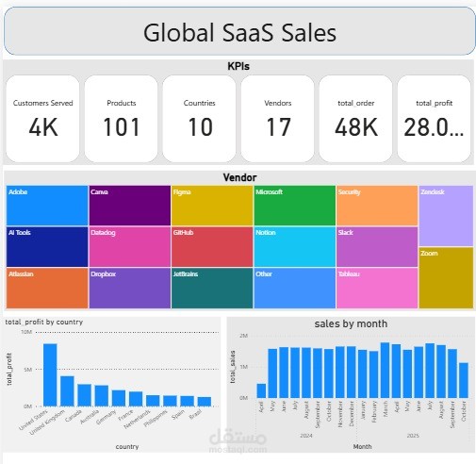Click the Netherlands profit bar

click(153, 401)
